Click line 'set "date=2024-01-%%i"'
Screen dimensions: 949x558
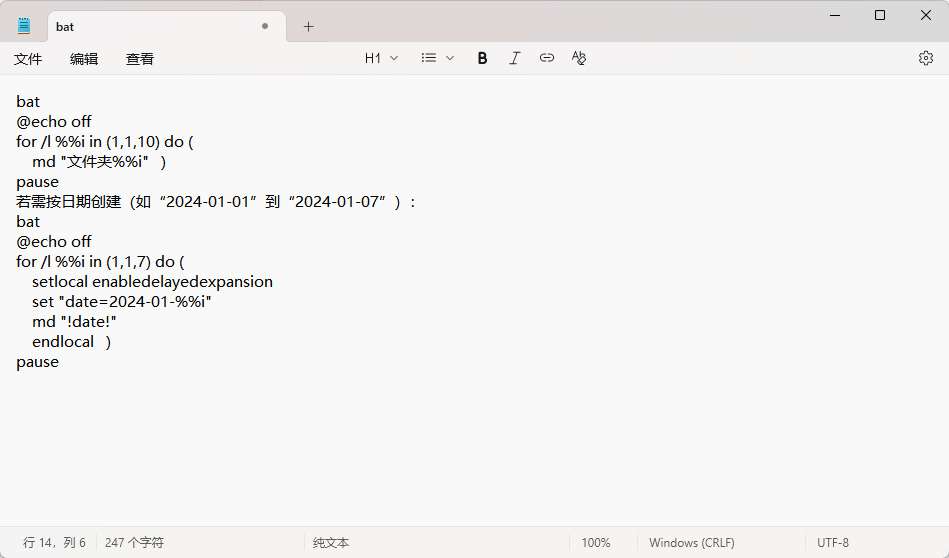122,301
